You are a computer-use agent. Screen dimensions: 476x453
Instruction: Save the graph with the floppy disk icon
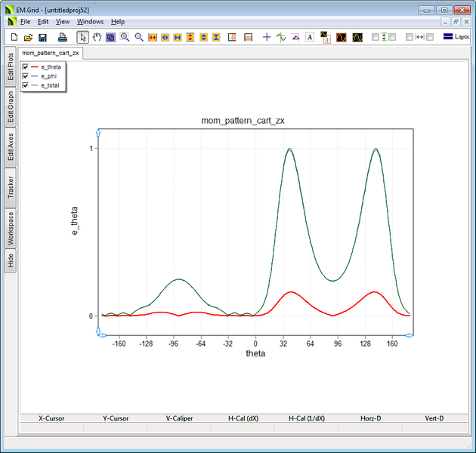42,37
